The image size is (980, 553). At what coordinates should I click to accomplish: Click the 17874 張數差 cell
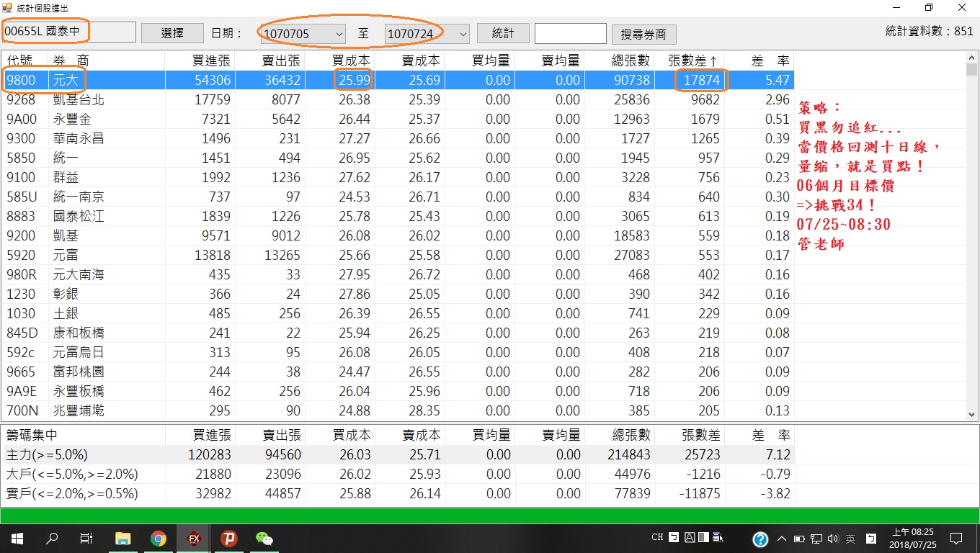pos(690,80)
